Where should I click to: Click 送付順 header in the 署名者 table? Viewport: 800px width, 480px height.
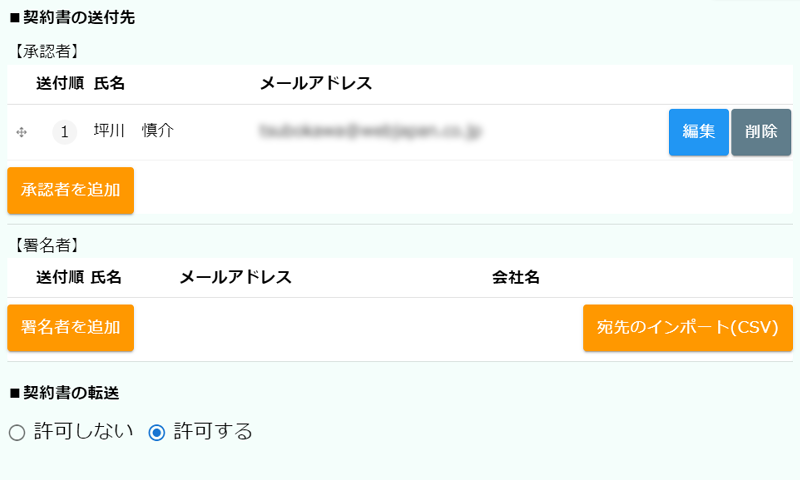click(60, 277)
